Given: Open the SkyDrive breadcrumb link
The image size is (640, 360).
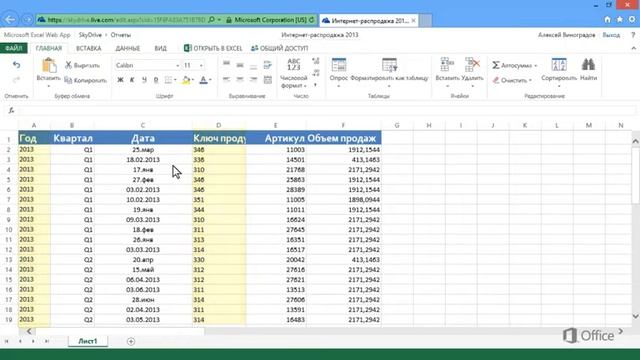Looking at the screenshot, I should pos(90,35).
